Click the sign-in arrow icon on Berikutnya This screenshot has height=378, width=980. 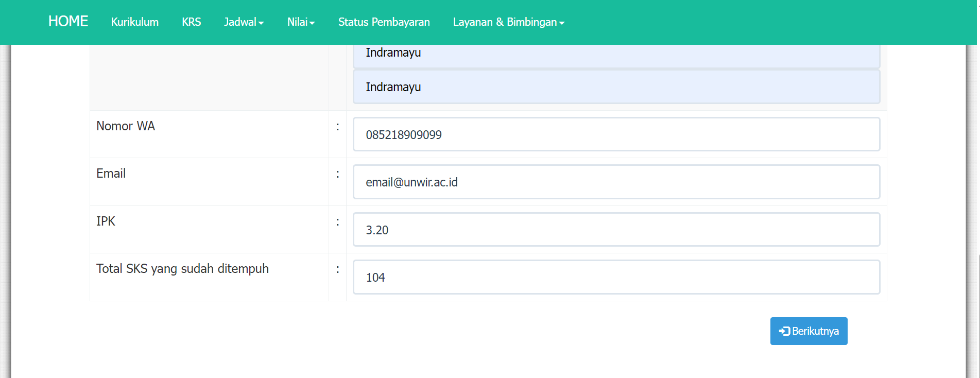(x=784, y=331)
